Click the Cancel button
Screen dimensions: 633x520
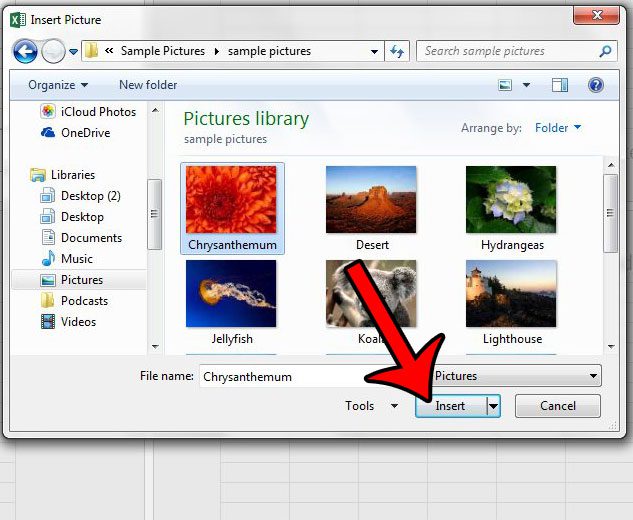click(x=558, y=406)
